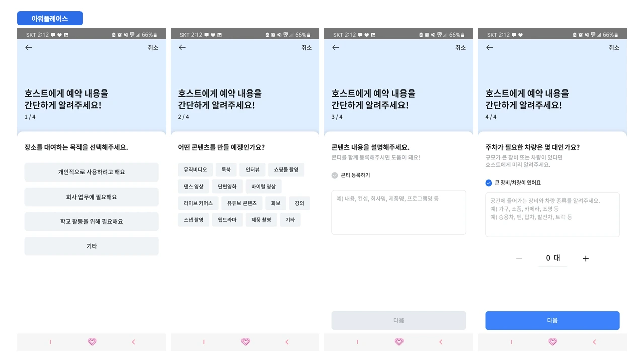Decrease the vehicle count with the minus icon
This screenshot has height=362, width=644.
[519, 258]
